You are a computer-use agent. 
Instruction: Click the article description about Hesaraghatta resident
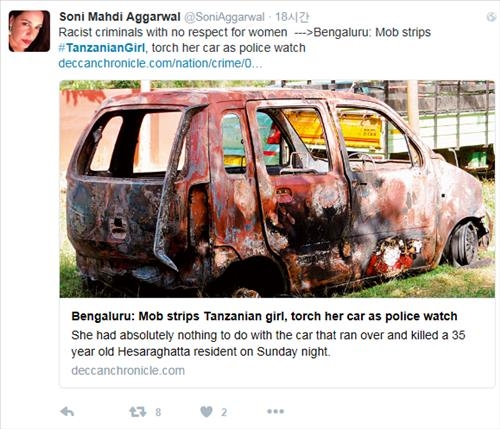point(268,343)
